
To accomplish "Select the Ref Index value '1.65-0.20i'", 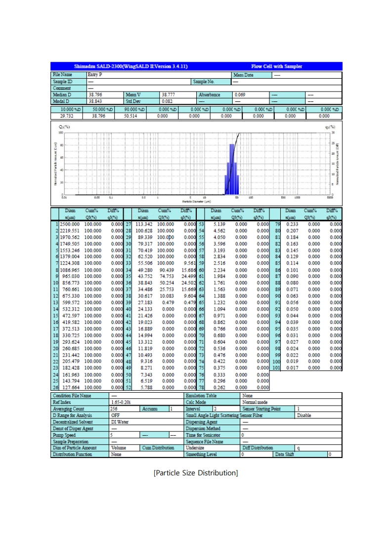I will (x=121, y=403).
